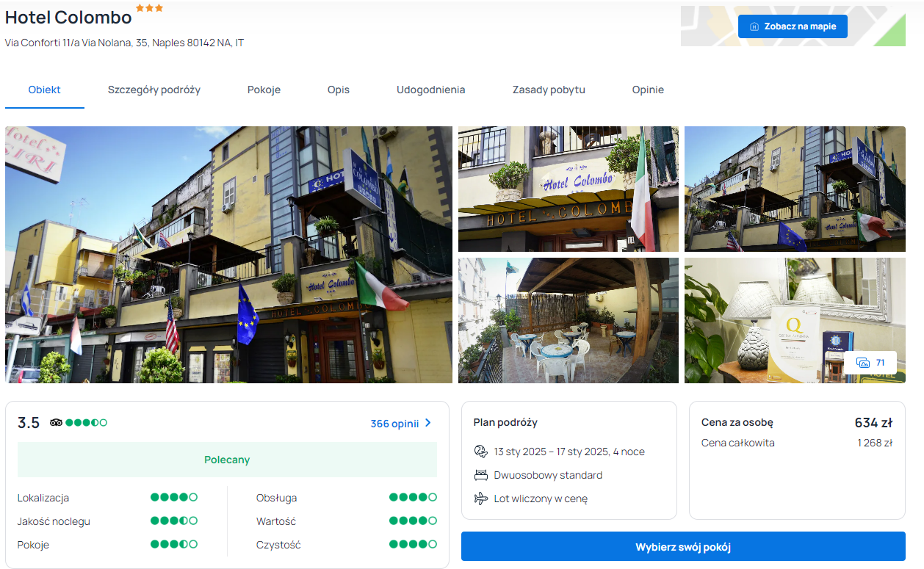Click the Jakość noclegu rating bubbles
Viewport: 924px width, 569px height.
(x=174, y=521)
